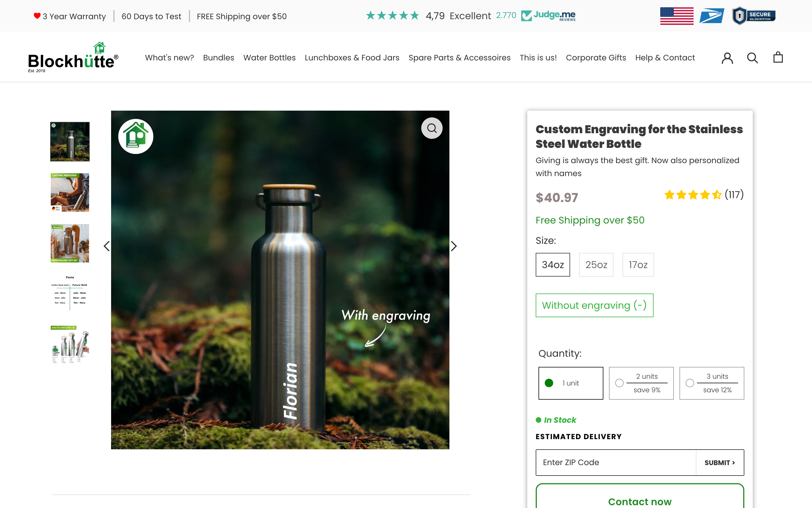Image resolution: width=812 pixels, height=508 pixels.
Task: Select the Add to Cart Now bottles thumbnail
Action: coord(70,345)
